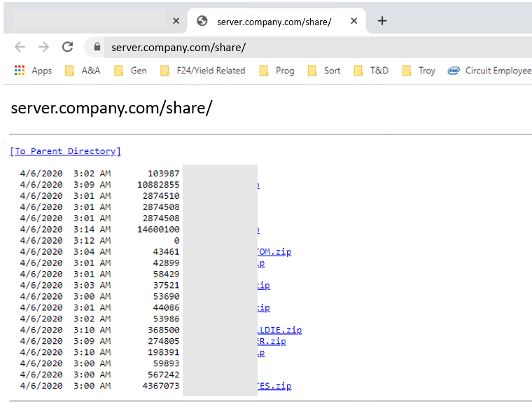Screen dimensions: 532x411
Task: Click the padlock site info icon
Action: 97,46
